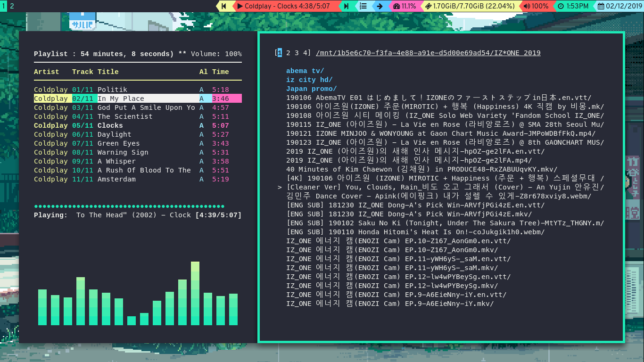The image size is (644, 362).
Task: Click the play icon before Coldplay - Clocks
Action: pyautogui.click(x=240, y=6)
